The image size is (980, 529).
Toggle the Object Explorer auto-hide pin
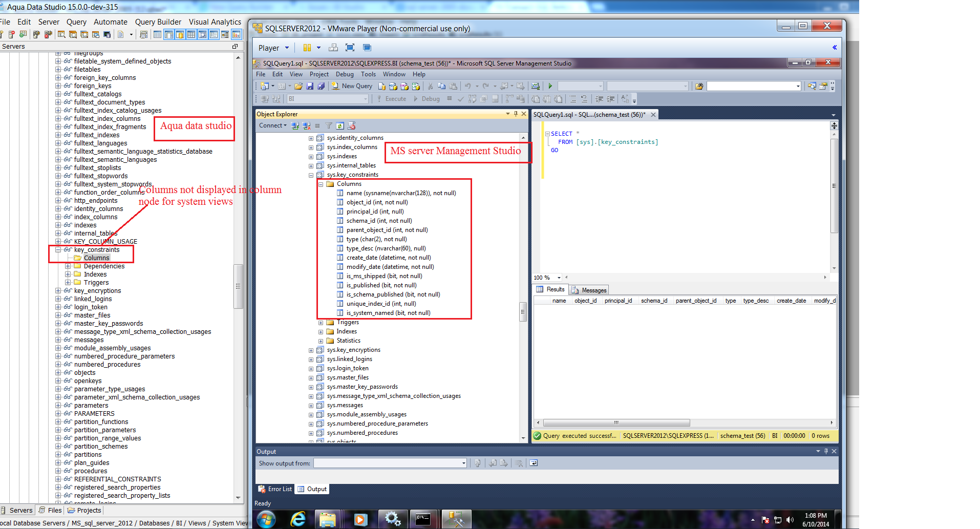click(x=516, y=114)
